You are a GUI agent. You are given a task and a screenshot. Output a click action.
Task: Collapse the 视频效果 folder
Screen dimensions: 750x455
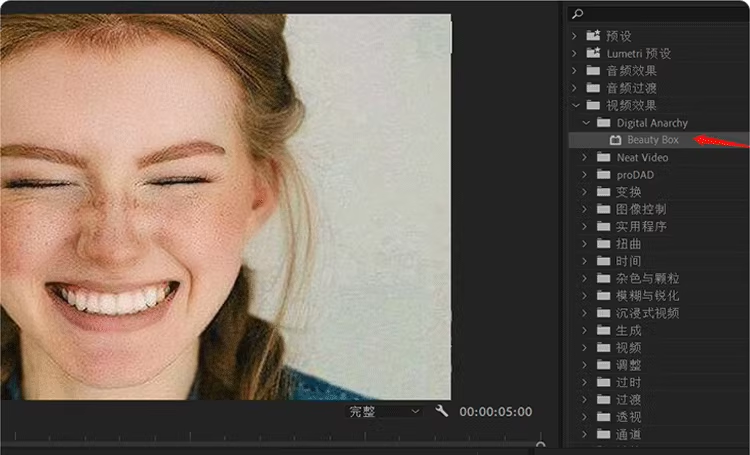pyautogui.click(x=575, y=105)
